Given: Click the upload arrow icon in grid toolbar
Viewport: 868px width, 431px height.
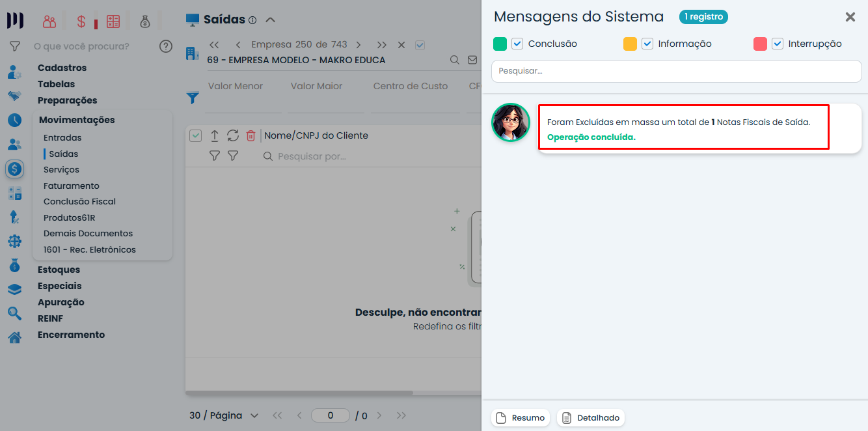Looking at the screenshot, I should pos(214,136).
